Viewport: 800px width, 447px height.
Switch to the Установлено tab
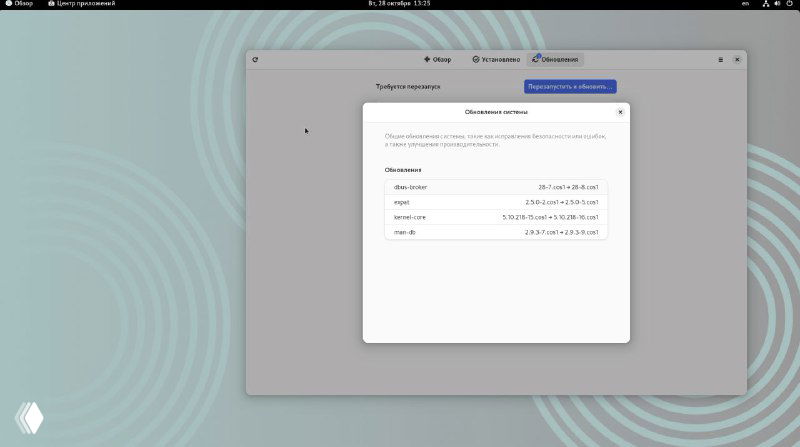point(494,59)
